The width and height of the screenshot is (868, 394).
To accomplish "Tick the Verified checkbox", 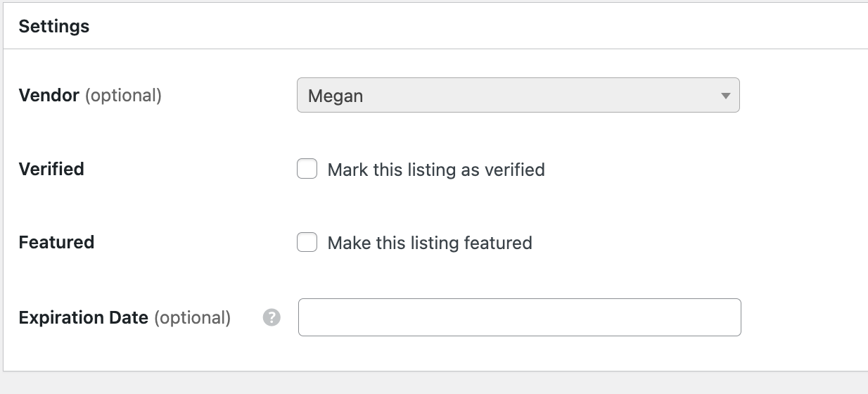I will (307, 169).
